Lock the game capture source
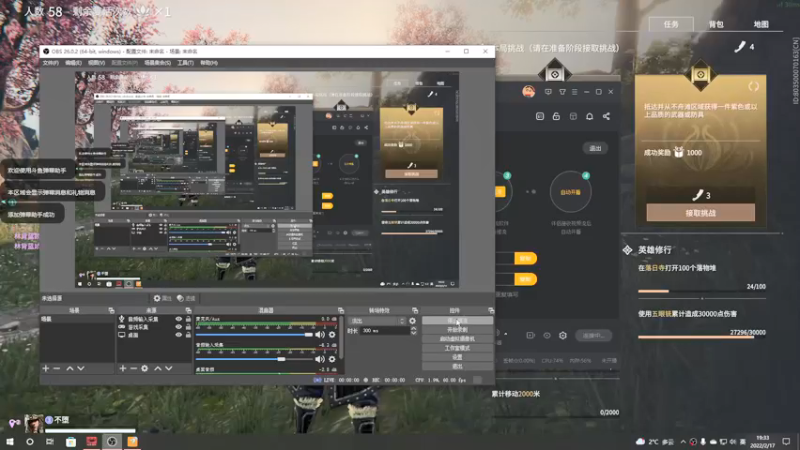800x450 pixels. [x=188, y=327]
